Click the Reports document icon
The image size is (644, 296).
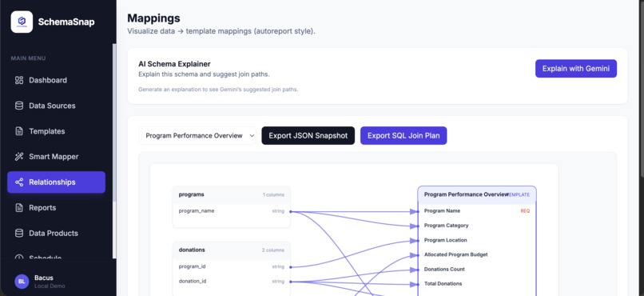(19, 208)
